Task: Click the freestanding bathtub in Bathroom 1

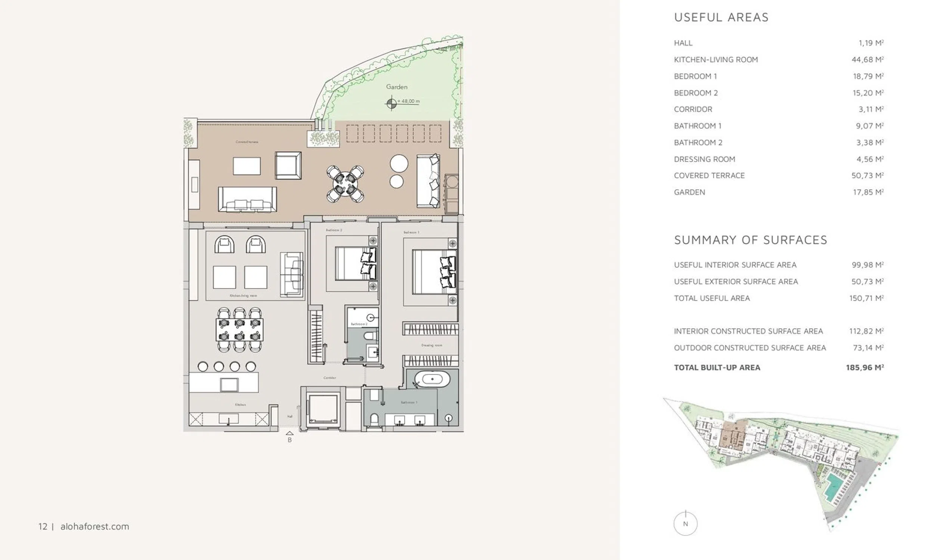Action: [432, 379]
